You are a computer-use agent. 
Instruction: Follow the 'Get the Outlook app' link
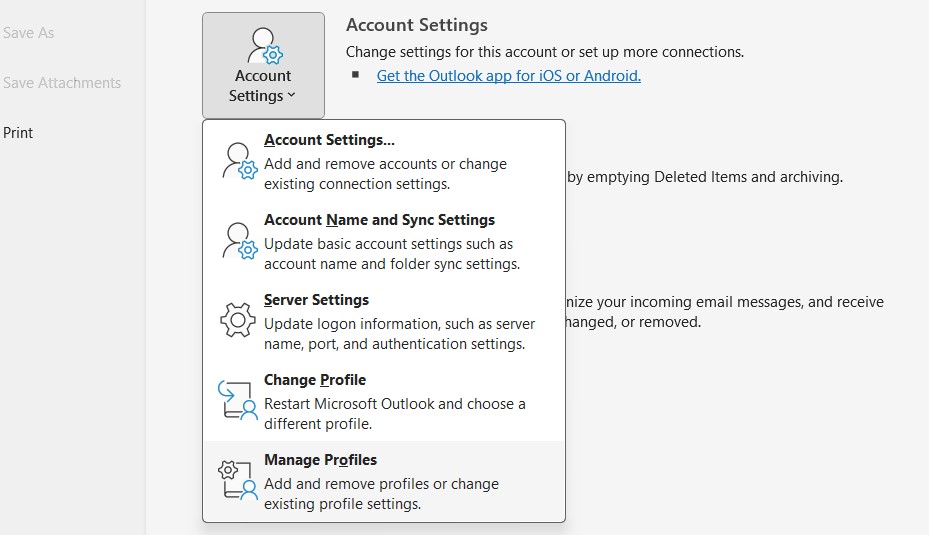[x=508, y=76]
